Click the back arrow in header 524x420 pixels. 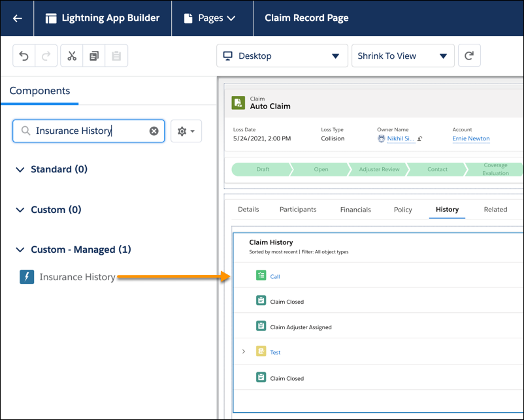[18, 18]
